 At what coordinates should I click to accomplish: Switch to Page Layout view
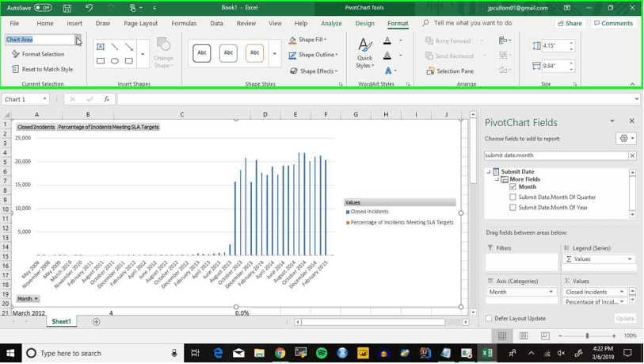tap(524, 336)
